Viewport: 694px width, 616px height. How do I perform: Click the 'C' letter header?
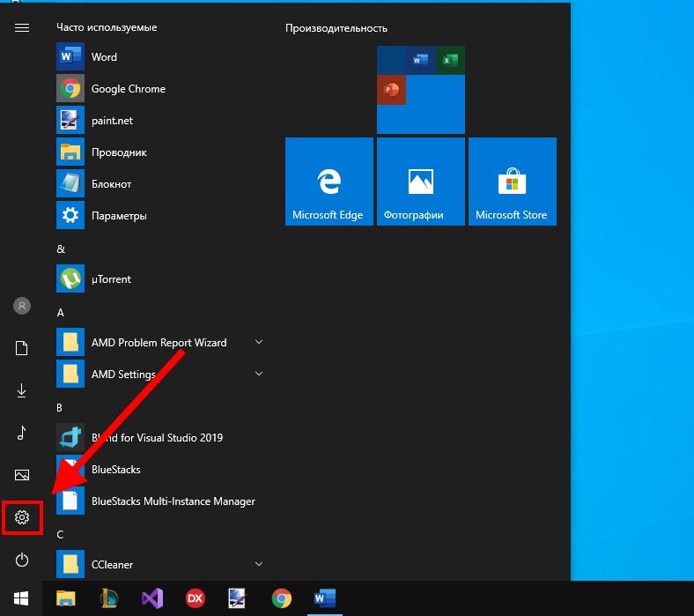60,535
